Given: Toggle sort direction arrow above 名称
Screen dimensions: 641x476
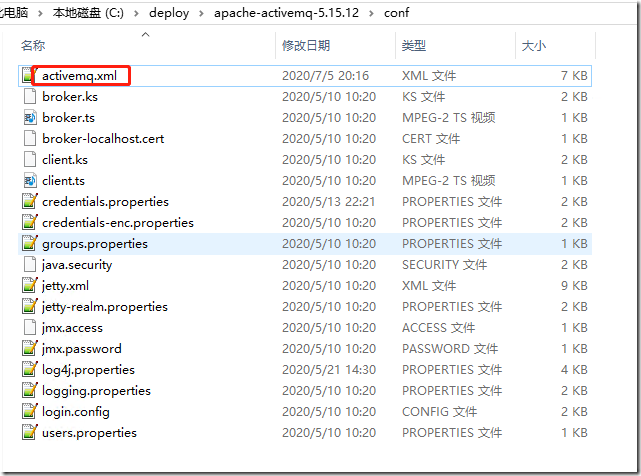Looking at the screenshot, I should click(x=146, y=34).
